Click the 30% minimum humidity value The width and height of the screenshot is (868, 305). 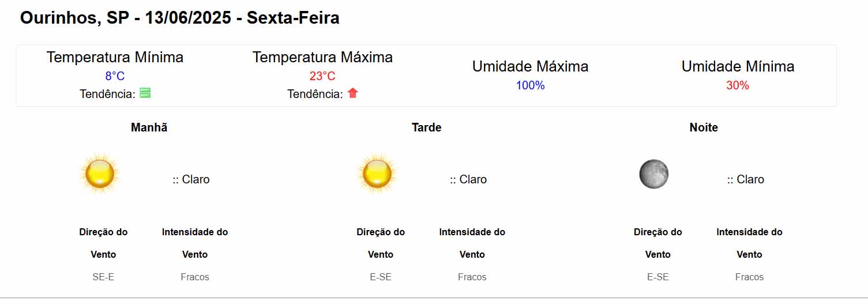[x=738, y=85]
